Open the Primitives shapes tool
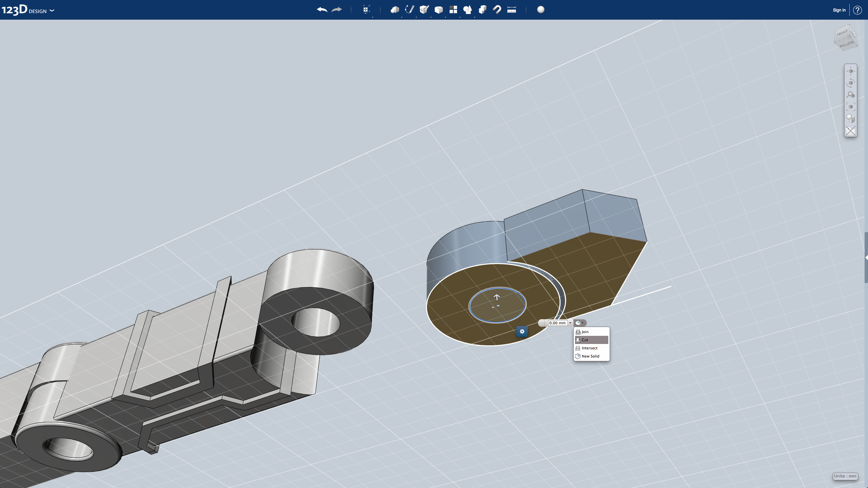Image resolution: width=868 pixels, height=488 pixels. [394, 10]
